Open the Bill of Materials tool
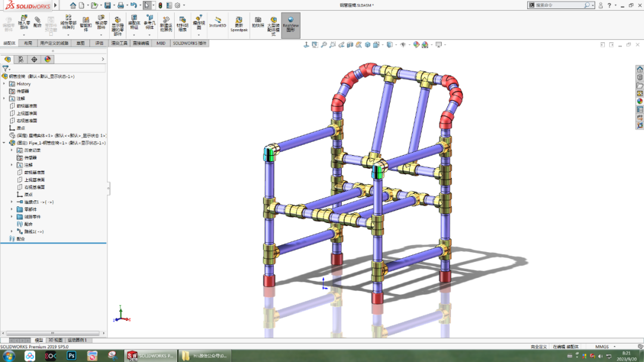This screenshot has width=644, height=362. 183,24
